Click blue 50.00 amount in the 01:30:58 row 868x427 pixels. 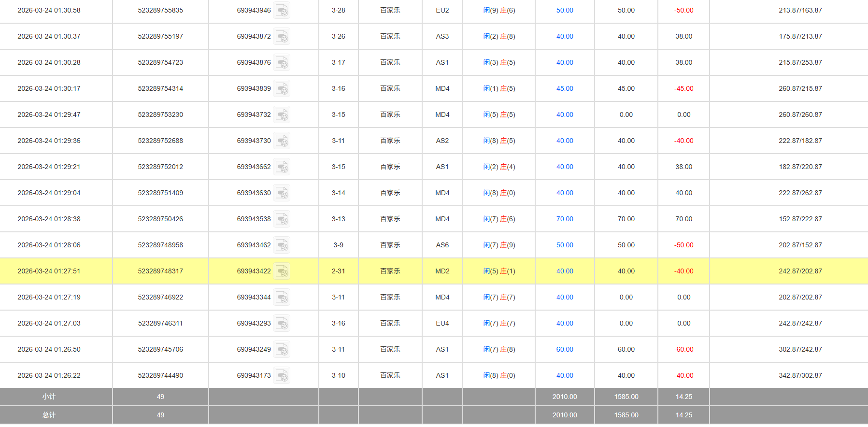(564, 11)
